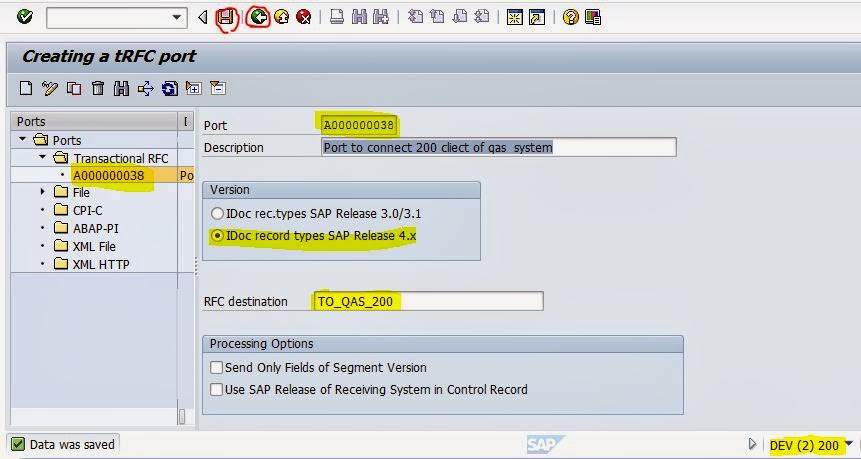The image size is (861, 459).
Task: Go back using the green arrow icon
Action: 258,18
